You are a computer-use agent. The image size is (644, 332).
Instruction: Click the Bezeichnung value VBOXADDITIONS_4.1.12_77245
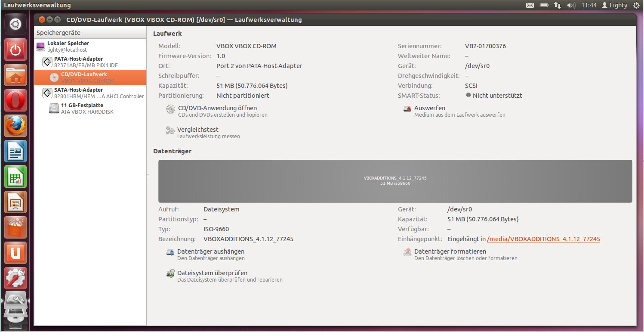[x=248, y=239]
